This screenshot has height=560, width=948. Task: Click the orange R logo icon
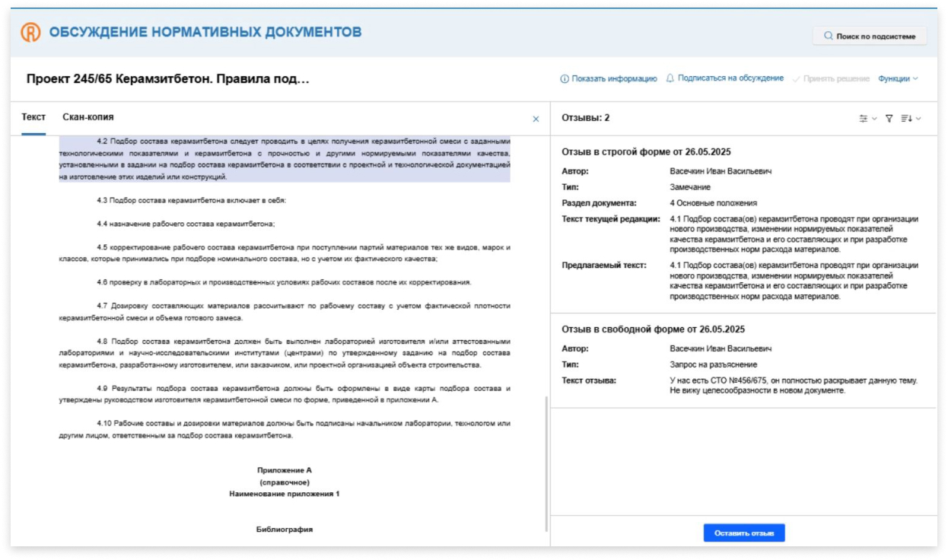coord(30,32)
